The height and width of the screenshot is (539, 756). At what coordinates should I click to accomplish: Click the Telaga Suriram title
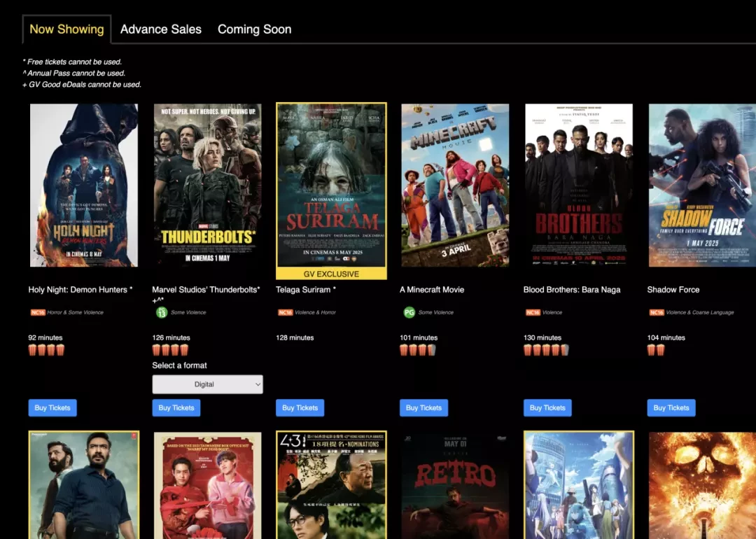306,290
